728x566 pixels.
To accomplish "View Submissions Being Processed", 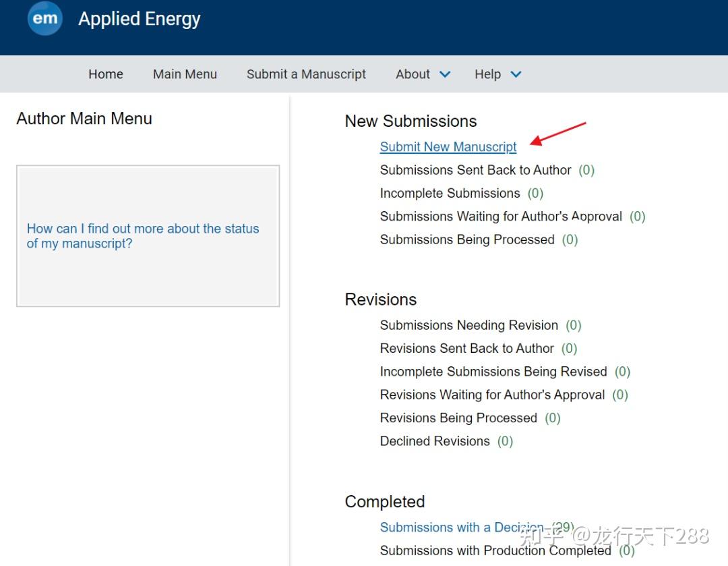I will coord(467,239).
